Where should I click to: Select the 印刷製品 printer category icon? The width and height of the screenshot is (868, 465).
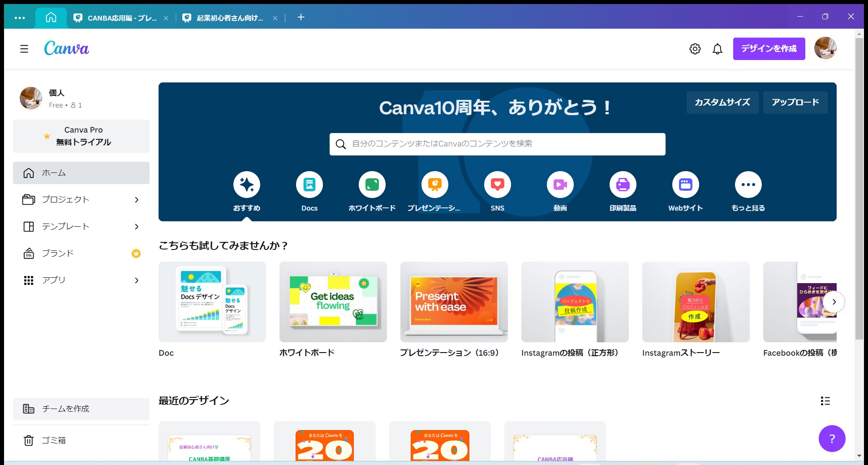[x=623, y=185]
